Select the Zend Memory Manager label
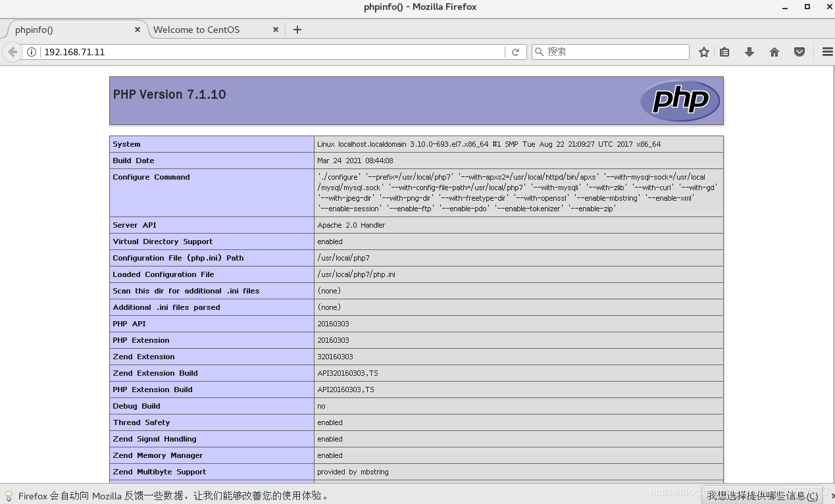The height and width of the screenshot is (504, 835). [x=158, y=455]
